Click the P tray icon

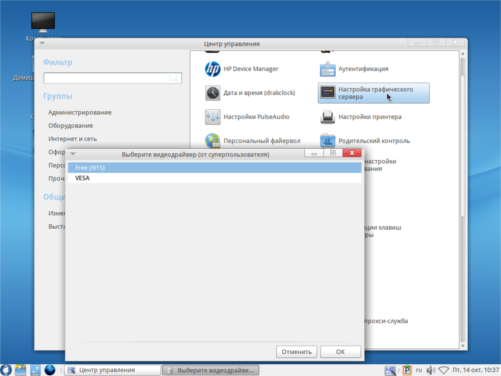[x=407, y=370]
